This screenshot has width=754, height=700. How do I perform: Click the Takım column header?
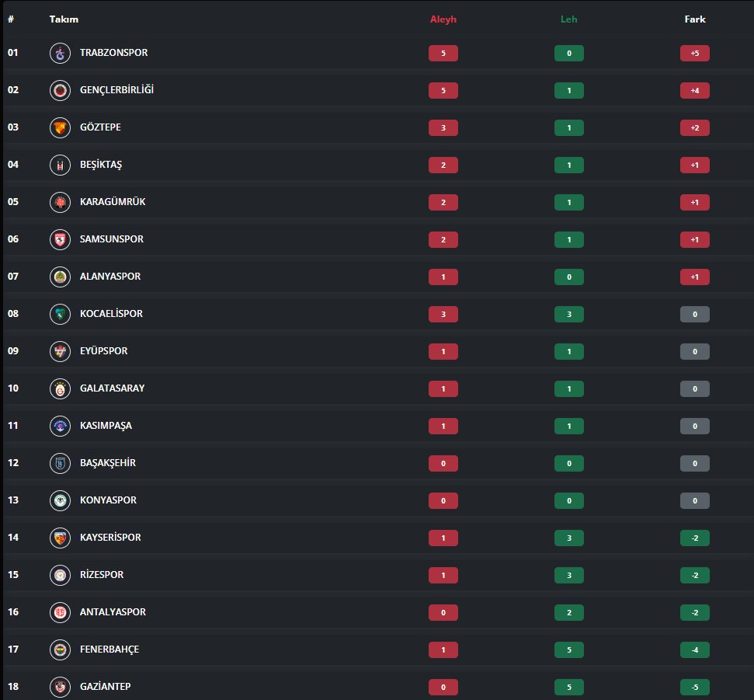pos(64,19)
